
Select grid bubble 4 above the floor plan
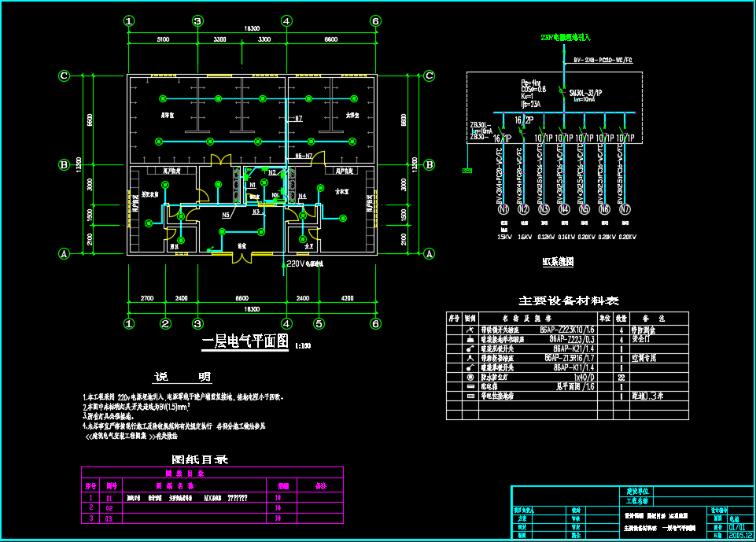point(286,20)
